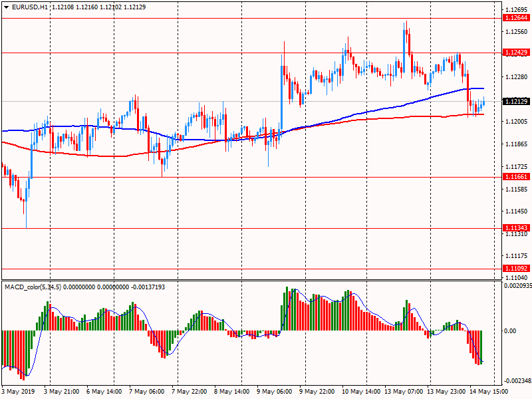Screen dimensions: 532x399
Task: Click the 3 May 21:00 time axis label
Action: click(x=62, y=392)
